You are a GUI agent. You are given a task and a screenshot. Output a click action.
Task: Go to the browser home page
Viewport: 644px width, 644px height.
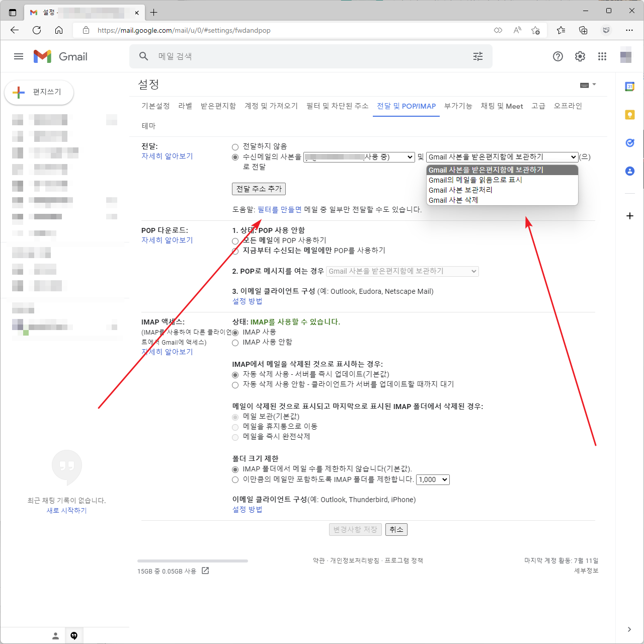tap(59, 30)
